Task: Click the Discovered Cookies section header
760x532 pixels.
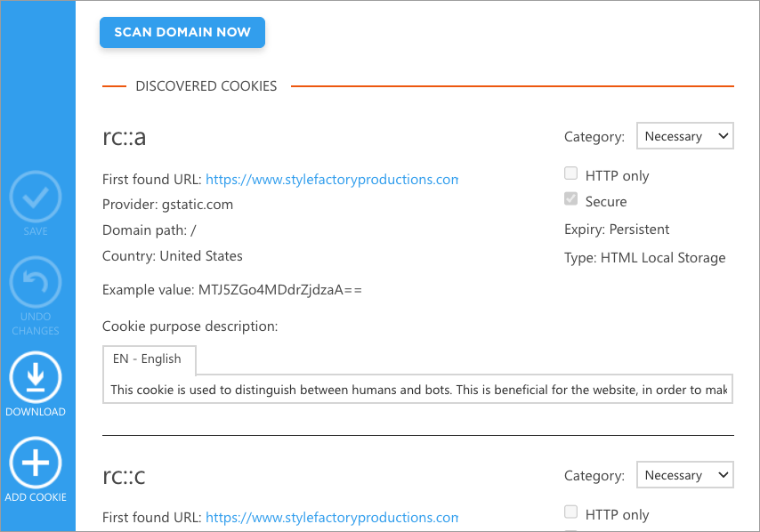Action: [206, 86]
